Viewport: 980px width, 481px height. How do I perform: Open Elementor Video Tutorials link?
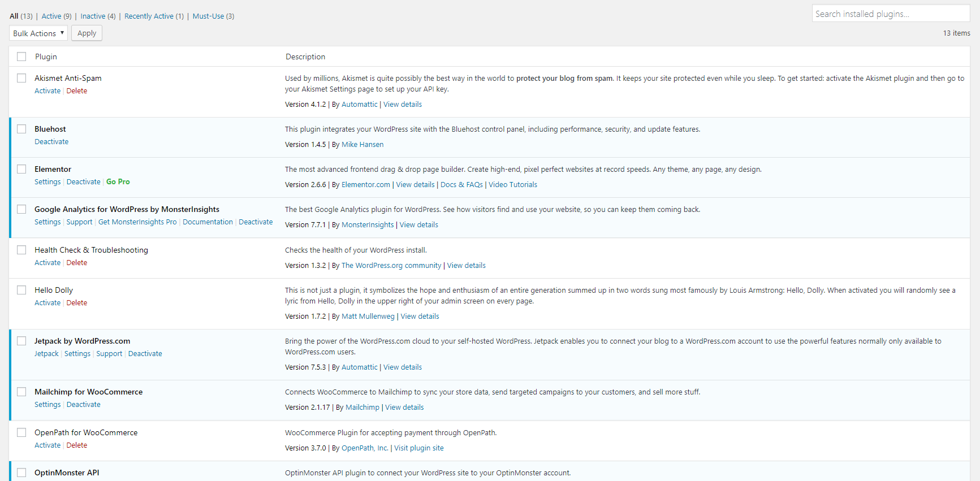point(513,185)
